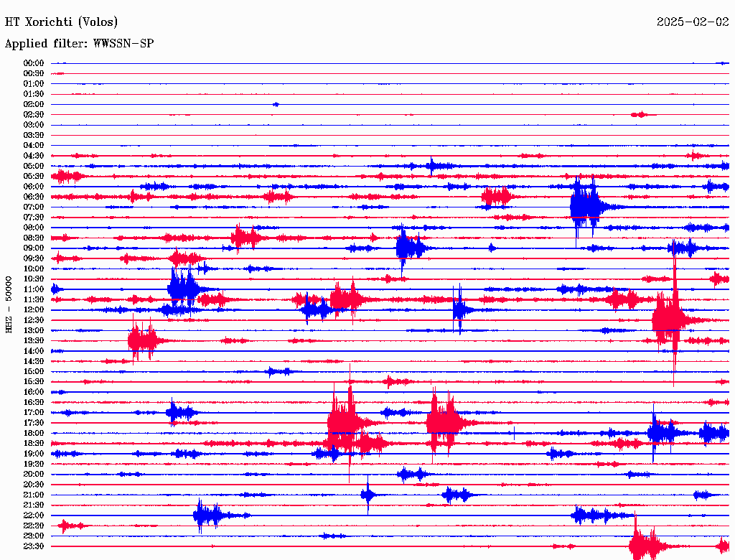Click the 13:30 time label
This screenshot has width=735, height=560.
[x=34, y=341]
